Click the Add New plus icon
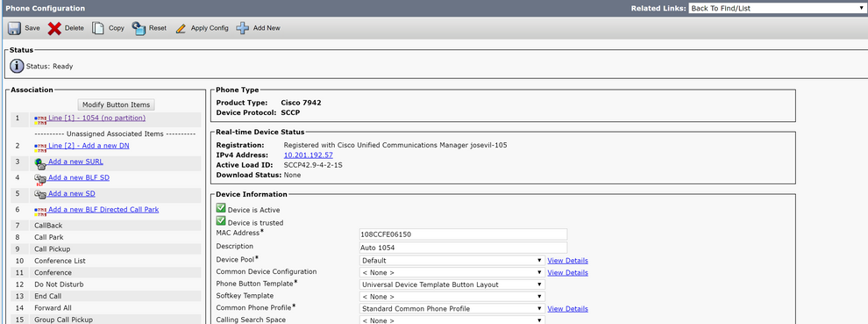Image resolution: width=868 pixels, height=324 pixels. coord(243,28)
